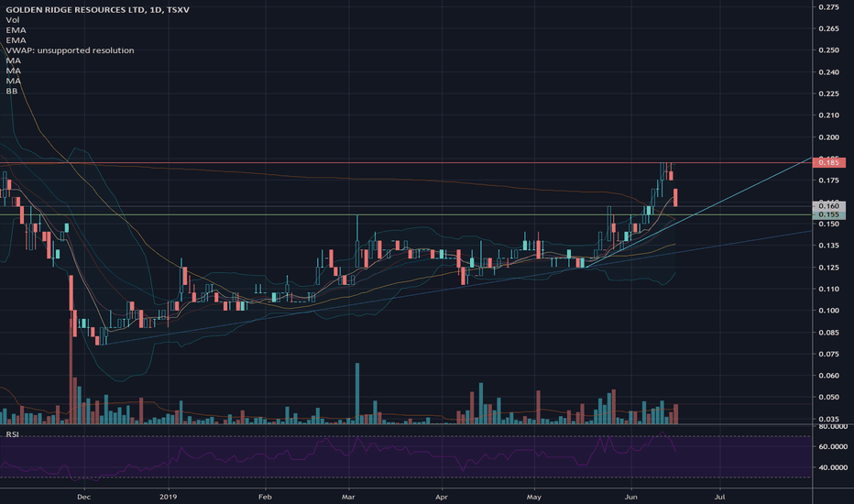Click the 0.250 price axis value

pyautogui.click(x=829, y=50)
